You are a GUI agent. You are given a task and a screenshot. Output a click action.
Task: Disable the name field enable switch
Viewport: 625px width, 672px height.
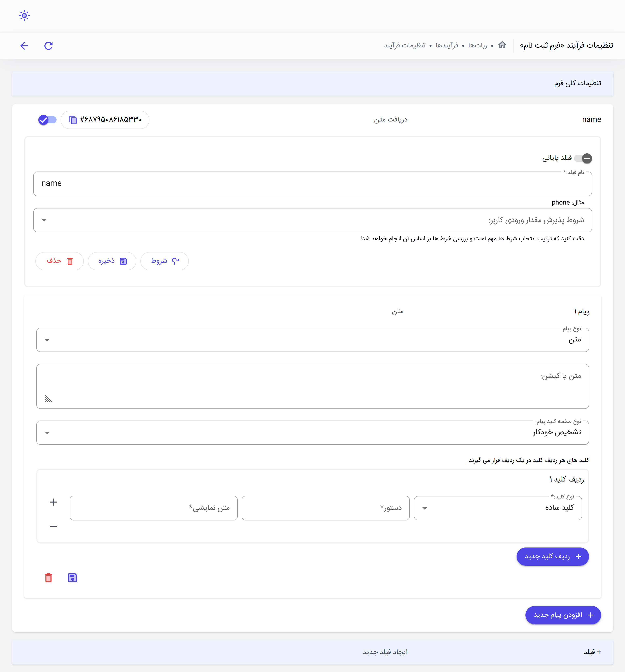47,120
